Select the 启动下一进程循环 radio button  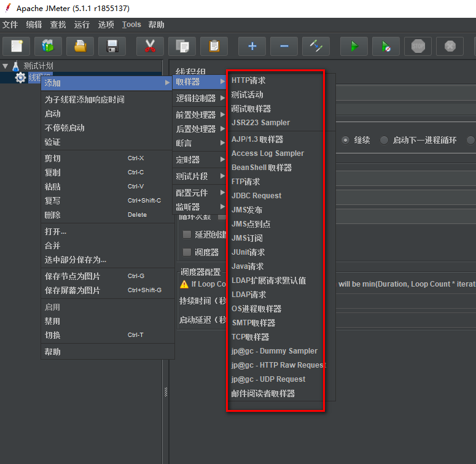click(x=384, y=140)
